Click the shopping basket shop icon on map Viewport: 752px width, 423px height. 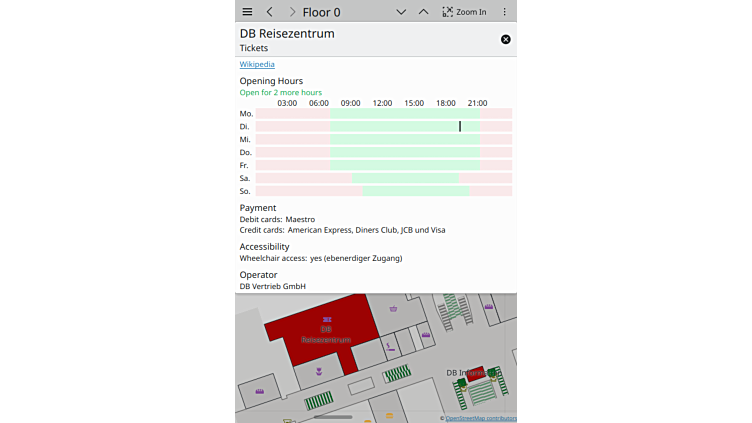tap(394, 309)
